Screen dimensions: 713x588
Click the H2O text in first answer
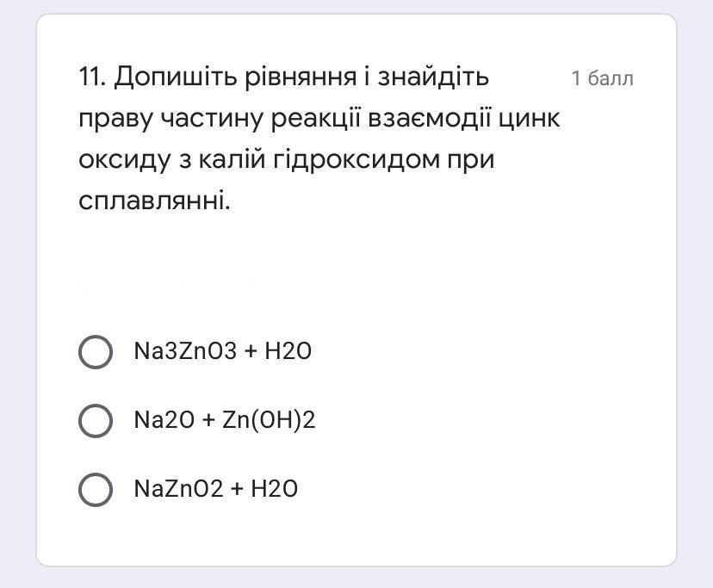point(288,351)
